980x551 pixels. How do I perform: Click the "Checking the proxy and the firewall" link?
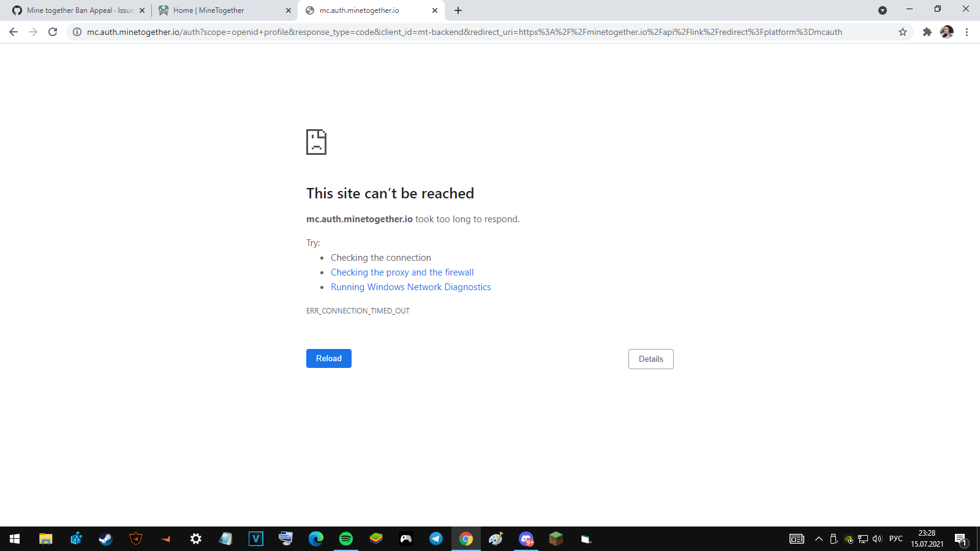402,272
